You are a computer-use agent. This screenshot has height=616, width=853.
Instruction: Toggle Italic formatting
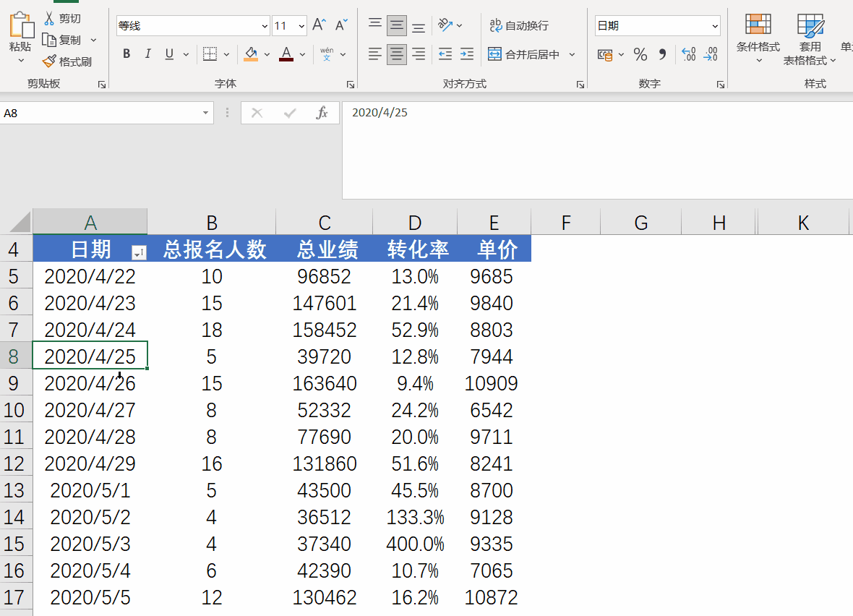(147, 54)
